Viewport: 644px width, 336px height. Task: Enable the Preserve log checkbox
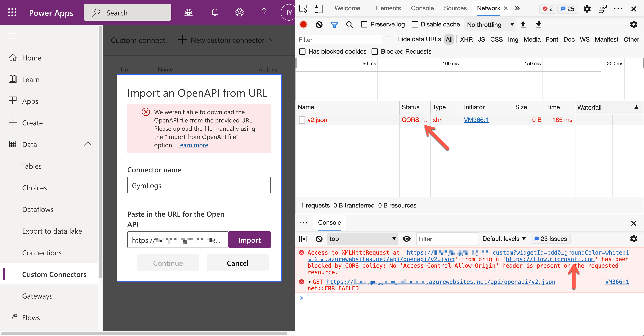pos(364,24)
